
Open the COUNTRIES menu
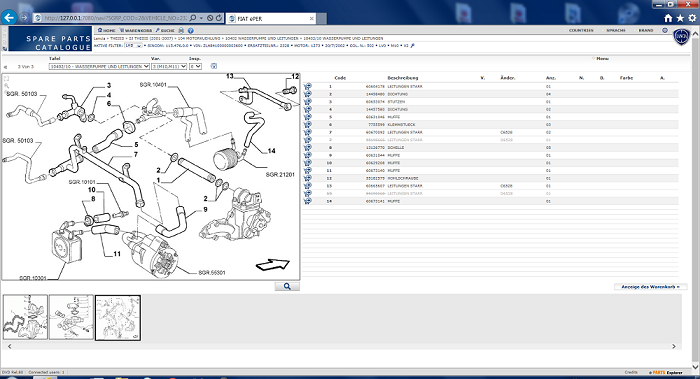click(581, 30)
